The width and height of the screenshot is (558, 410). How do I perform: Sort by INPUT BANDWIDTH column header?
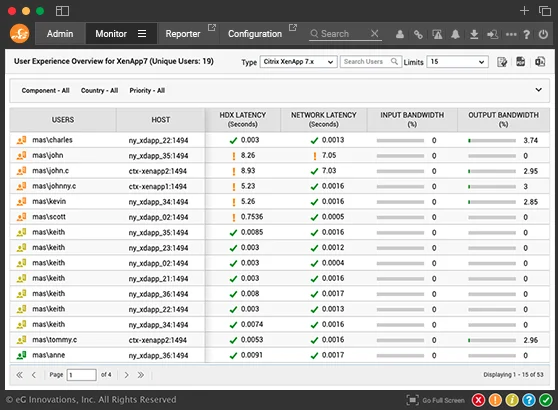click(412, 120)
